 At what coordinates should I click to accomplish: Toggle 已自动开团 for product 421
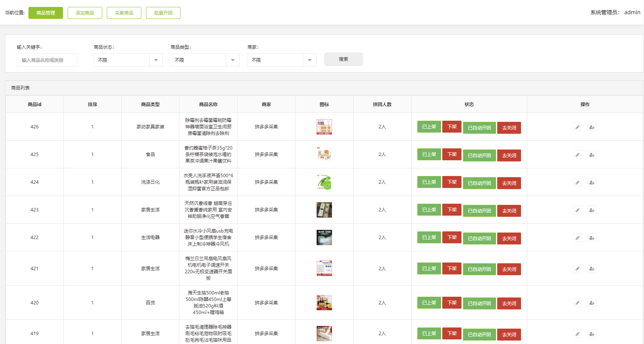click(479, 269)
